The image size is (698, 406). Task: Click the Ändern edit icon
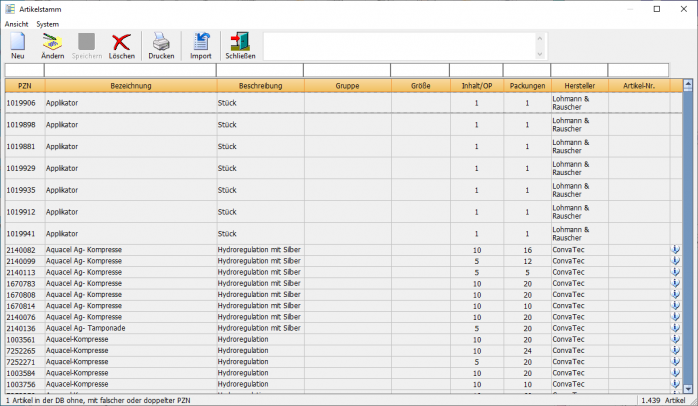click(x=53, y=46)
